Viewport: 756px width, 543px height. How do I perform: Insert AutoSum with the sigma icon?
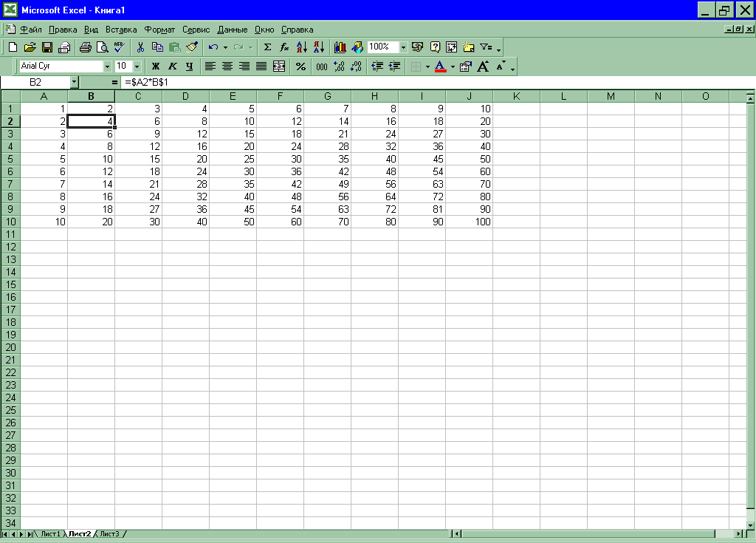[267, 47]
